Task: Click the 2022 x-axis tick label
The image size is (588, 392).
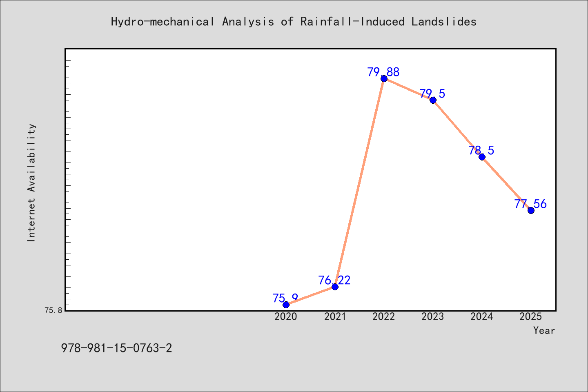Action: pos(384,317)
